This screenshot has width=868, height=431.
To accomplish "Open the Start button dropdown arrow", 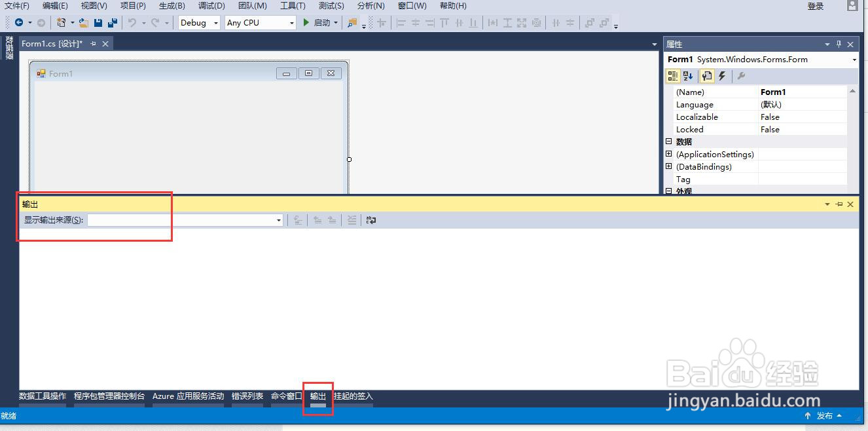I will [x=336, y=22].
